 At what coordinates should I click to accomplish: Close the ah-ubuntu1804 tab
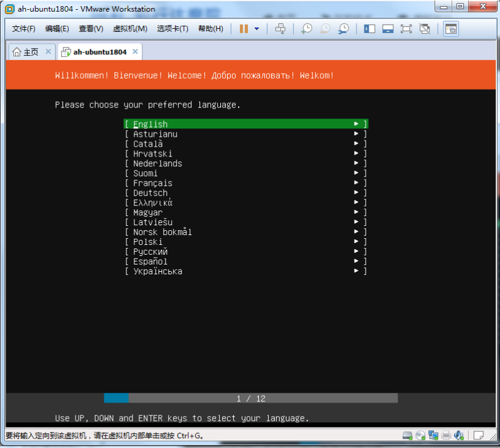[x=135, y=52]
